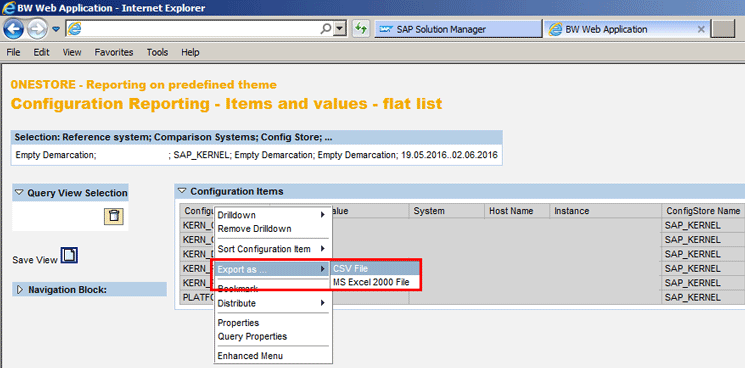Open the Distribute submenu
The height and width of the screenshot is (368, 745).
point(272,303)
